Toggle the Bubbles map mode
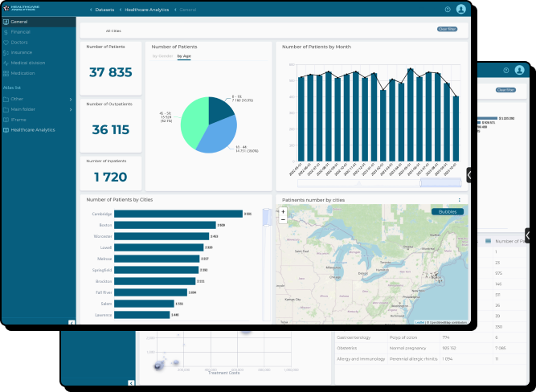536x392 pixels. pos(447,212)
